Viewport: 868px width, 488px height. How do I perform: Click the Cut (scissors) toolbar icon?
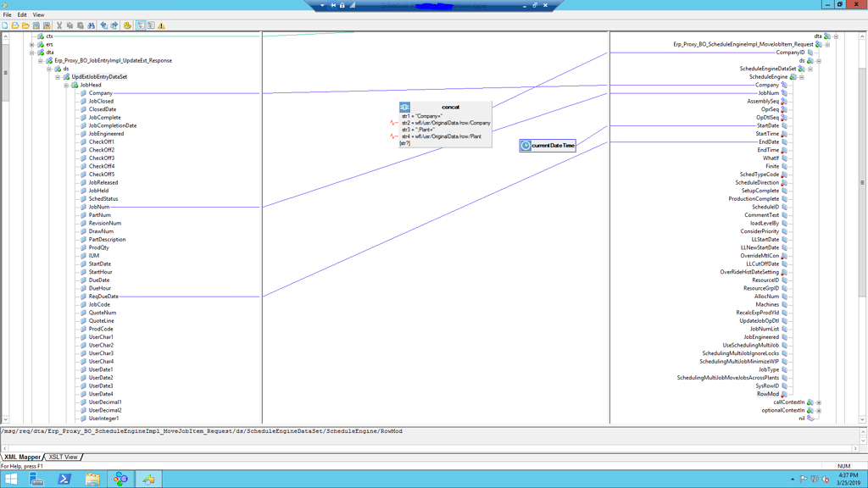pos(59,26)
